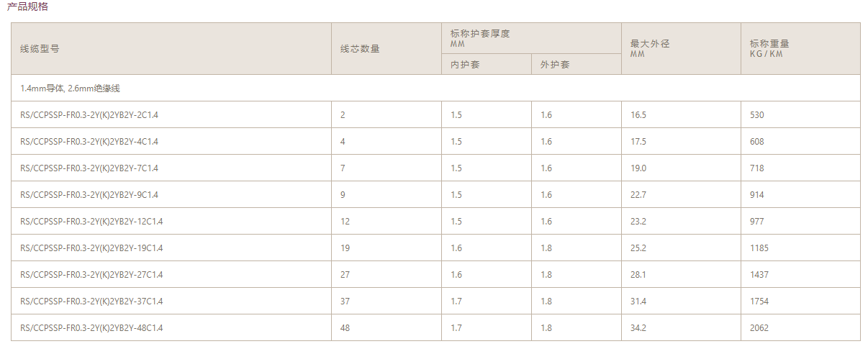Click the 最大外径 column header
Image resolution: width=868 pixels, height=349 pixels.
[650, 44]
